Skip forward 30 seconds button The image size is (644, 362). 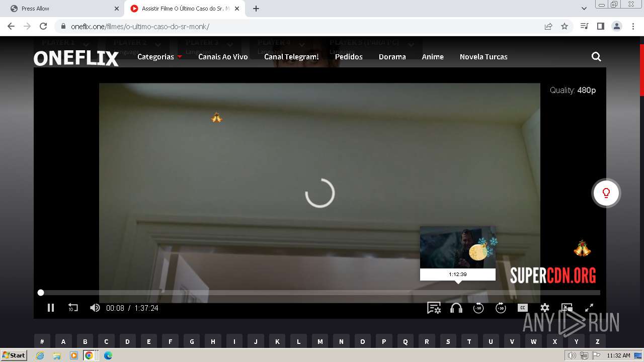[501, 308]
